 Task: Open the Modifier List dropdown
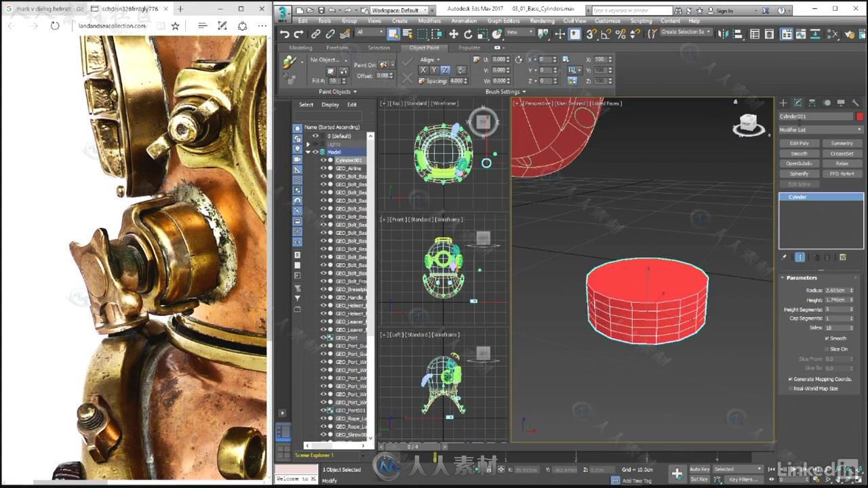[821, 129]
